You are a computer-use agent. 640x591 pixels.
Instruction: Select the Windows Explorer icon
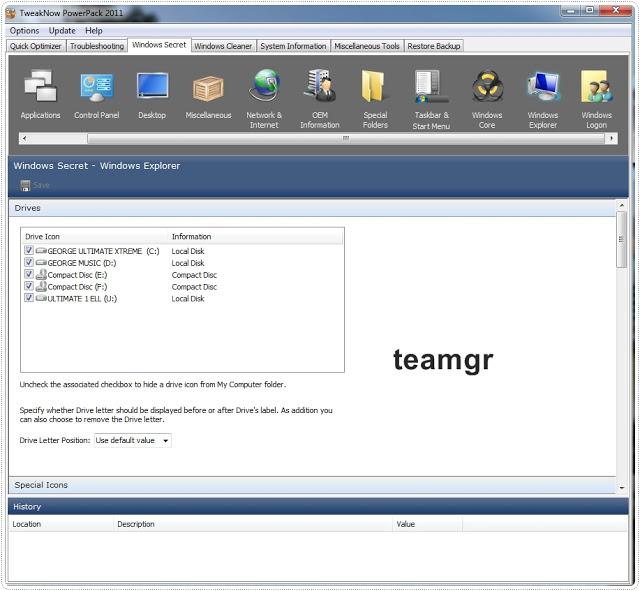543,85
